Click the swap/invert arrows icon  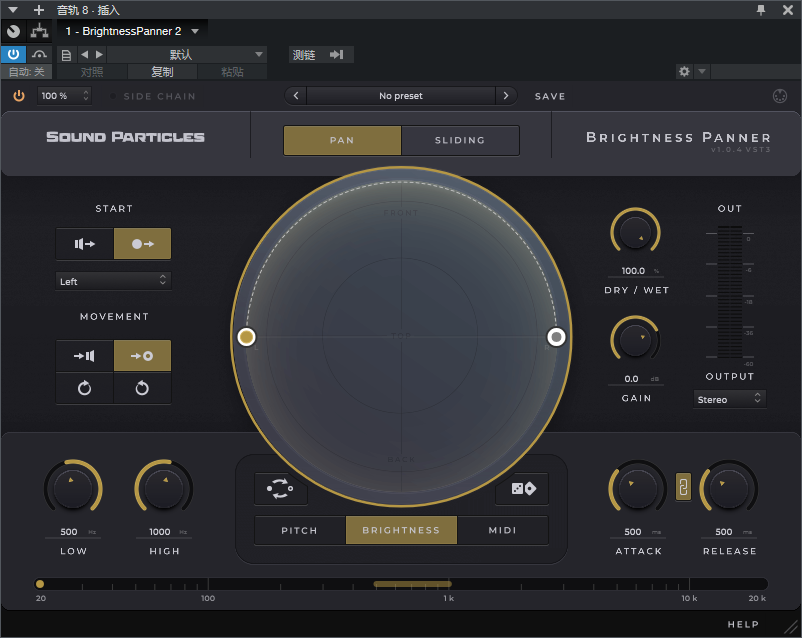[x=280, y=489]
